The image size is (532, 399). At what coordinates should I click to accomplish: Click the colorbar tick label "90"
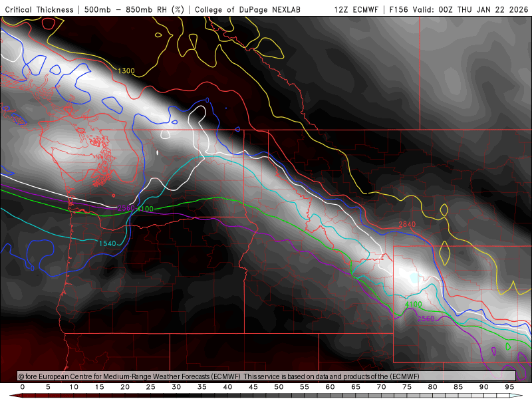[484, 387]
